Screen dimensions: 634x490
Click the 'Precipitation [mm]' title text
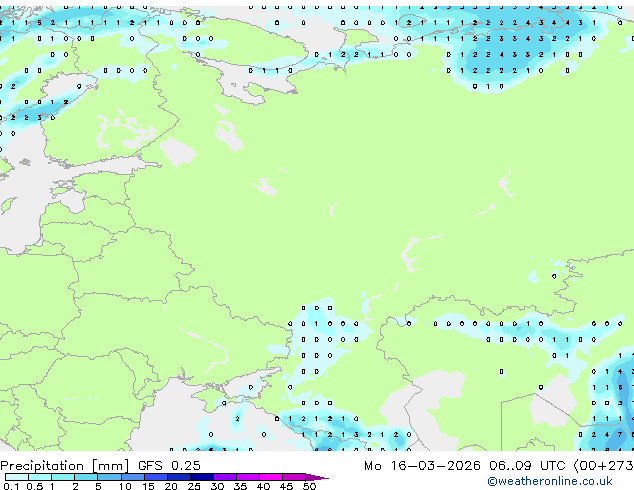click(65, 466)
